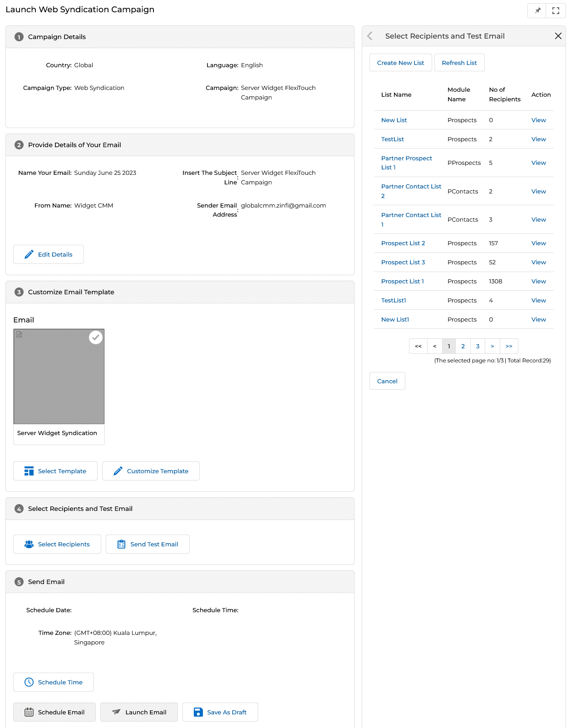Go back using the panel's left chevron
Image resolution: width=571 pixels, height=728 pixels.
click(x=370, y=36)
